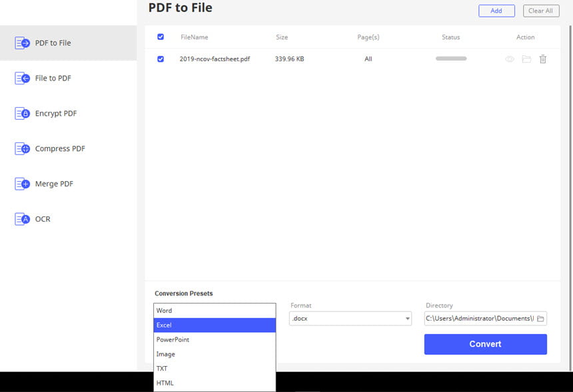Choose Image in Conversion Presets list

point(215,354)
